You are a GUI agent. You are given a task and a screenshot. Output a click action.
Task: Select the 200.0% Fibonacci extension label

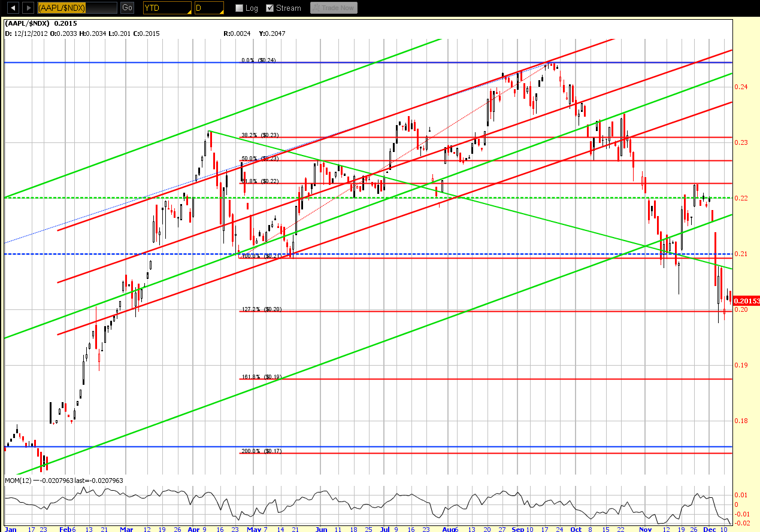[x=261, y=451]
